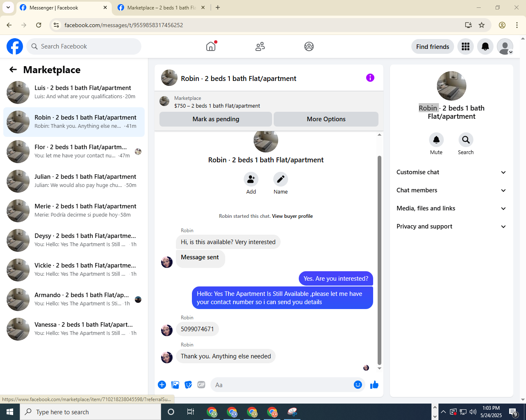Select the Messenger | Facebook tab
Screen dimensions: 526x420
pos(64,7)
